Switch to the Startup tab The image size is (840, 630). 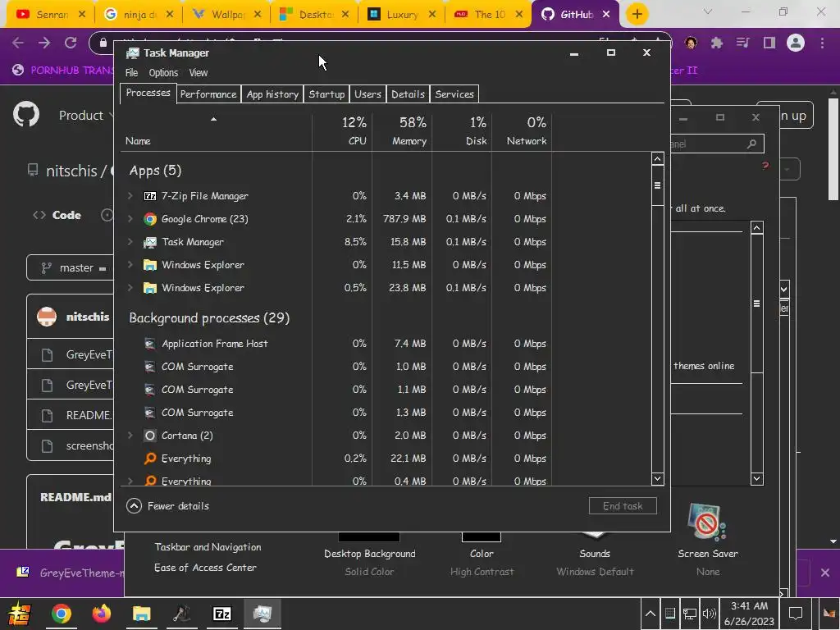[x=326, y=94]
